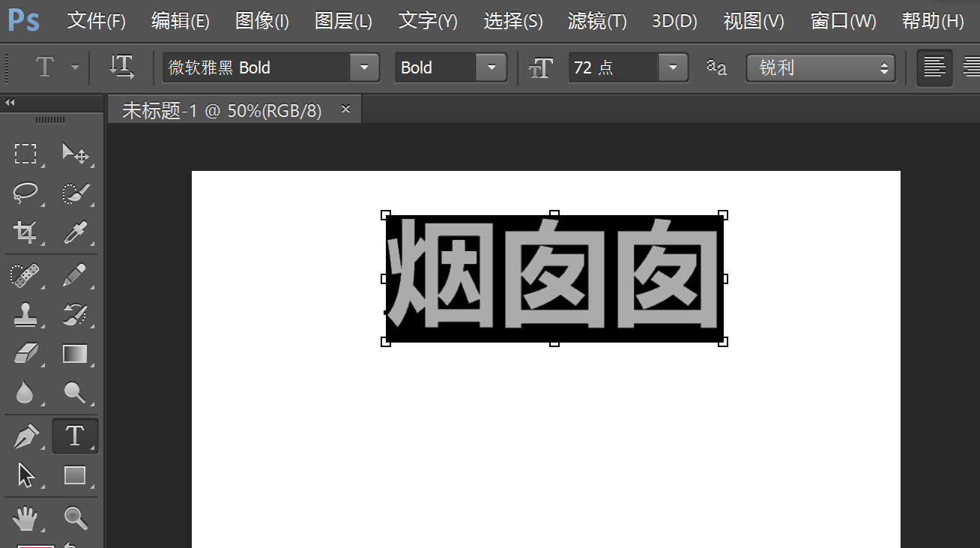The height and width of the screenshot is (548, 980).
Task: Collapse the toolbox with the double arrows
Action: pos(10,103)
